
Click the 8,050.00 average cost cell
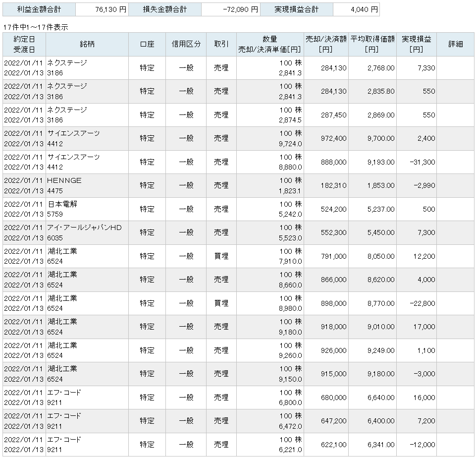372,256
